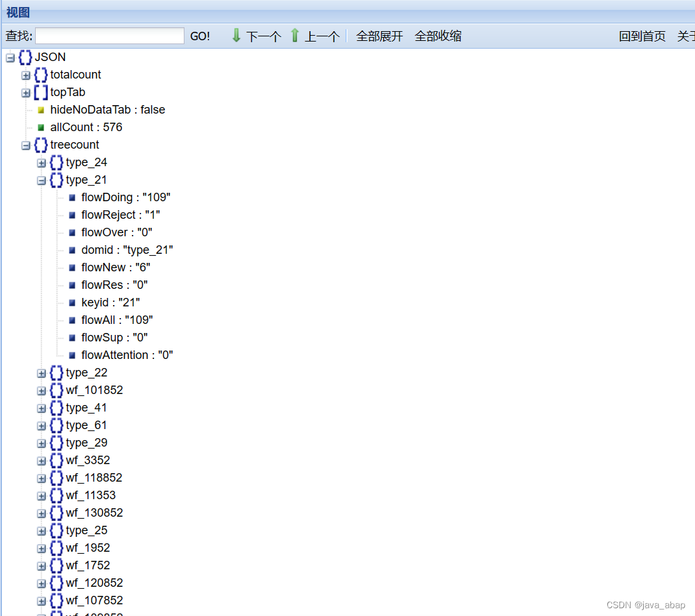Viewport: 695px width, 616px height.
Task: Click 回到首页 to return home
Action: coord(642,36)
